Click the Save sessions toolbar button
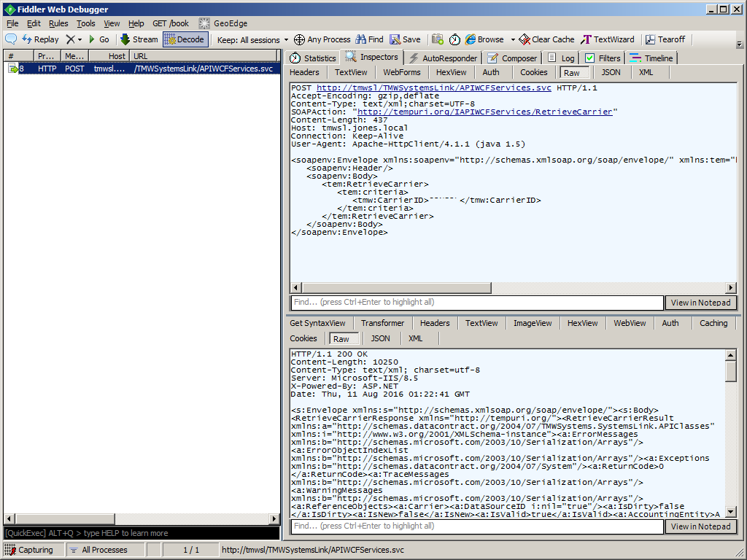Screen dimensions: 747x560 click(x=405, y=39)
